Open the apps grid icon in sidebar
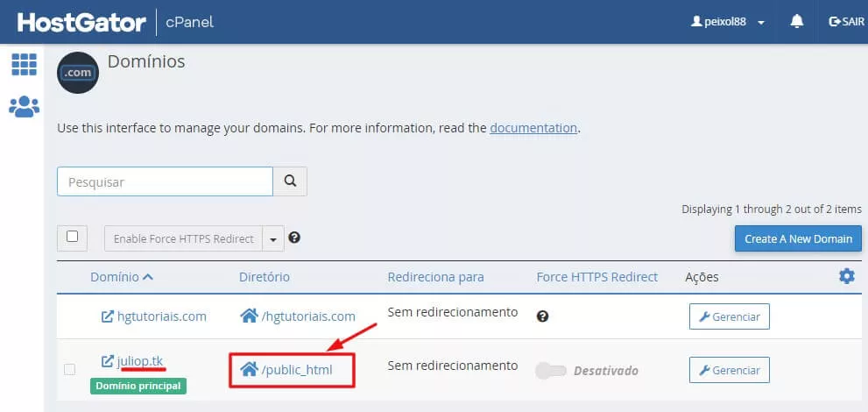The height and width of the screenshot is (412, 868). [x=24, y=65]
